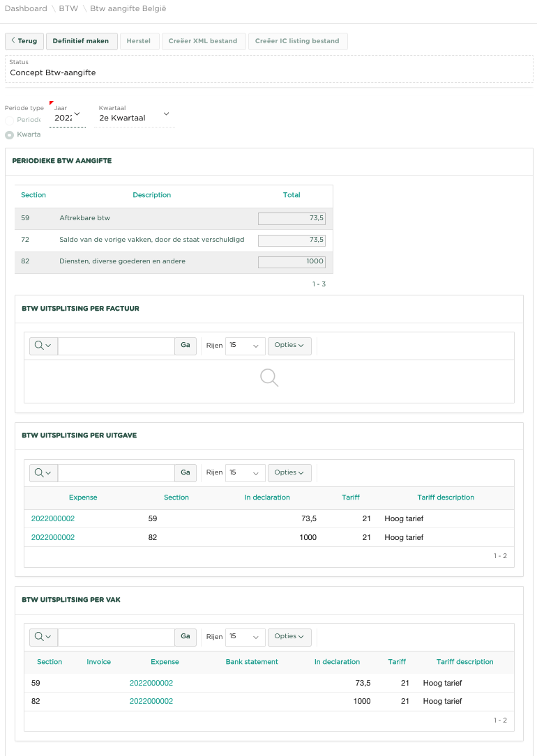Open expense 2022000002 in section 59 row of per uitgave
The width and height of the screenshot is (537, 756).
(x=53, y=518)
